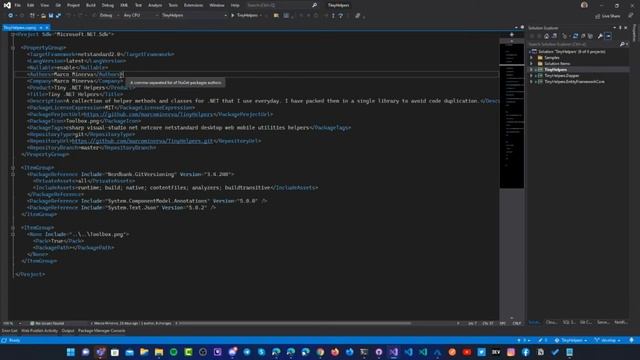The image size is (640, 360).
Task: Close the Solution Explorer panel
Action: coord(626,28)
